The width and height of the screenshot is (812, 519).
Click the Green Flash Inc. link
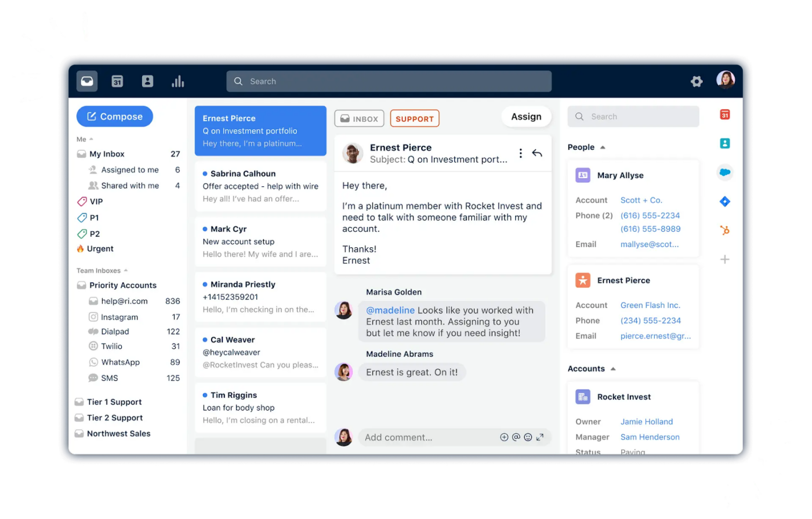[x=650, y=305]
